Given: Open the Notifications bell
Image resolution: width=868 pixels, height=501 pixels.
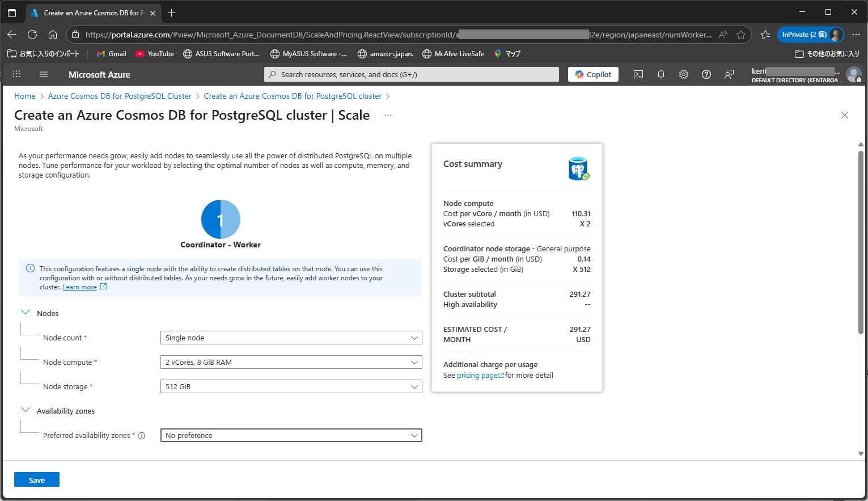Looking at the screenshot, I should point(660,74).
